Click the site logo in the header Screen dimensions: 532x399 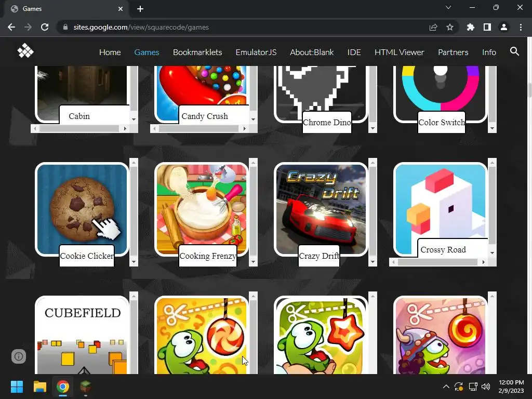(25, 51)
